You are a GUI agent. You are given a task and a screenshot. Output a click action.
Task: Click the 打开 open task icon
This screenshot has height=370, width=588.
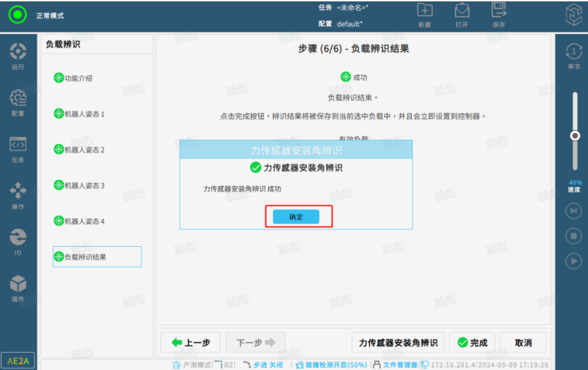tap(462, 14)
